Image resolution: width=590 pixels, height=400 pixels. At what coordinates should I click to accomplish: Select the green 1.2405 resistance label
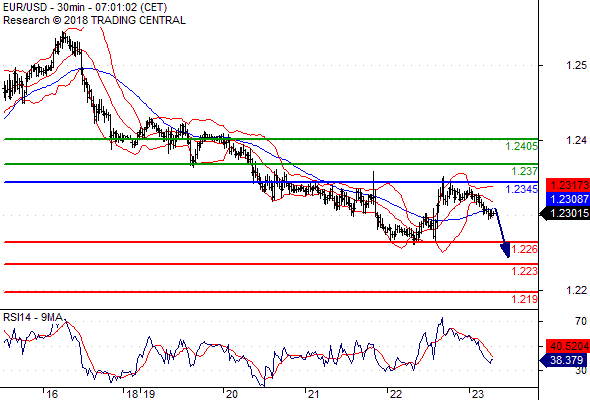click(522, 146)
